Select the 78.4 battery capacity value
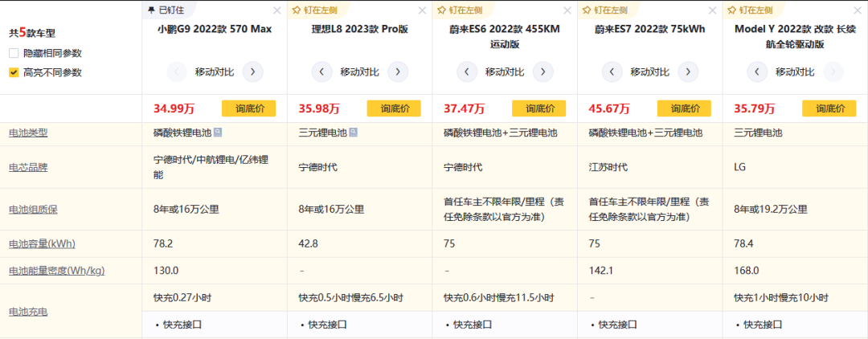 743,243
